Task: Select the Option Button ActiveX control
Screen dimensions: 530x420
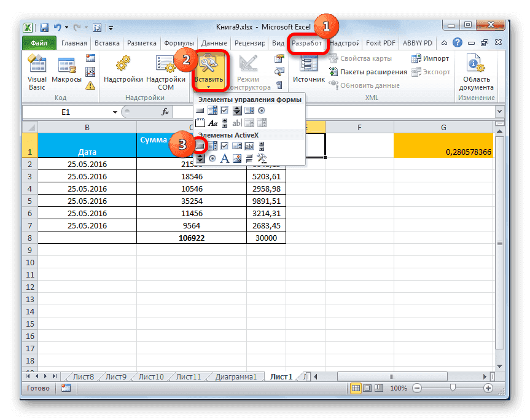Action: coord(212,158)
